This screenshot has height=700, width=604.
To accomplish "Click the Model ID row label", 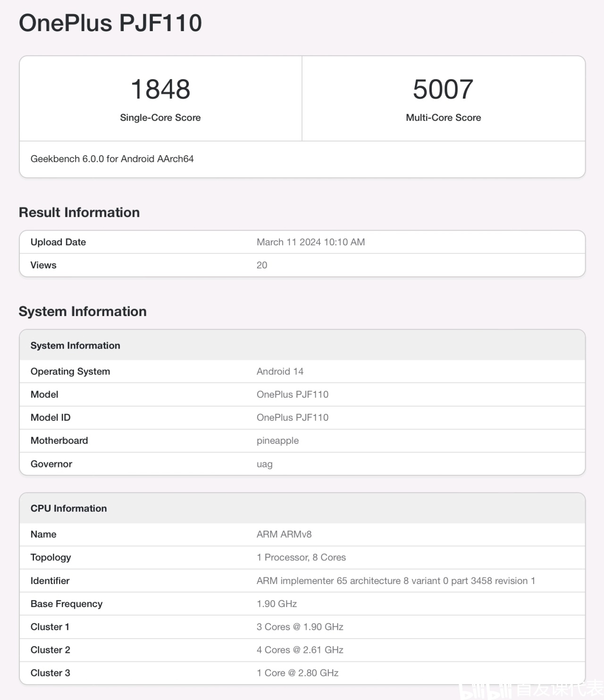I will click(x=50, y=417).
